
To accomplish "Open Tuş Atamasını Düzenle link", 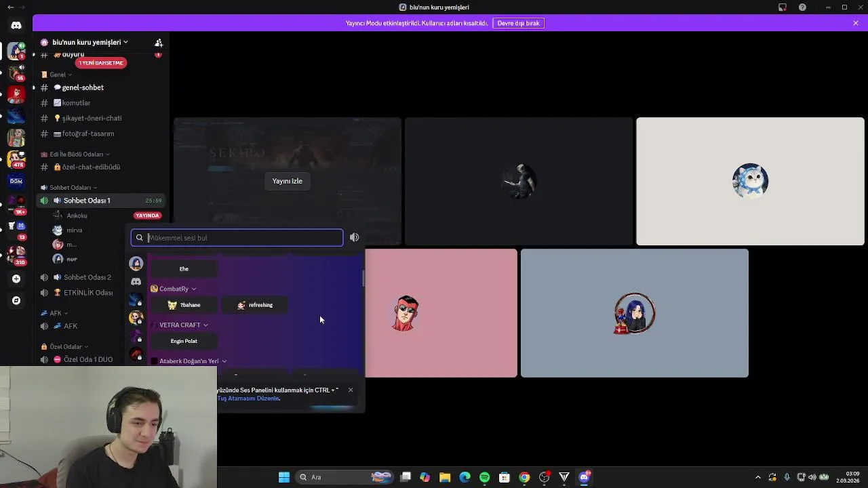I will (248, 399).
